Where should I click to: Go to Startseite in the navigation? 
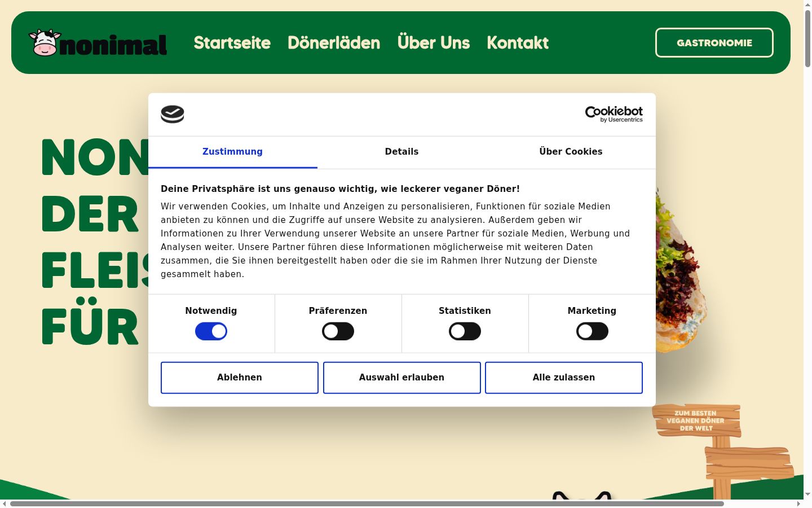232,43
